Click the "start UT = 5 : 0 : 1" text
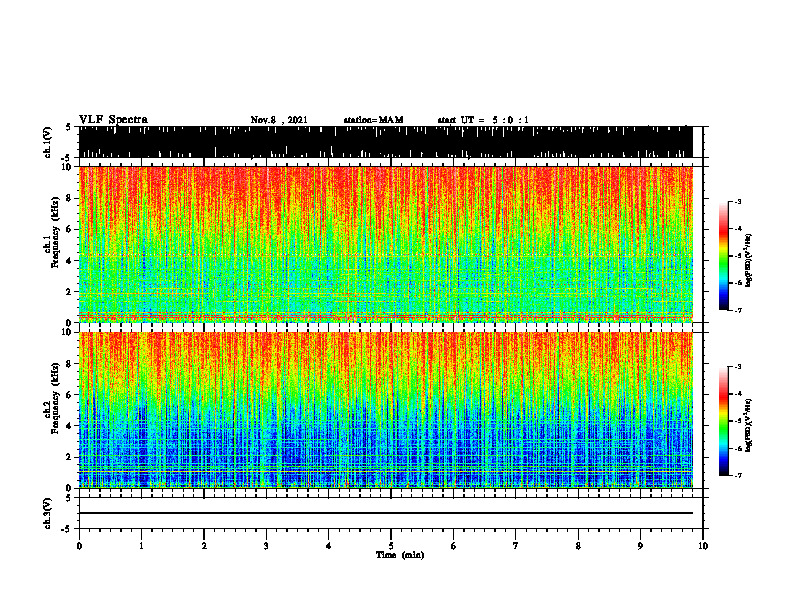 point(483,120)
